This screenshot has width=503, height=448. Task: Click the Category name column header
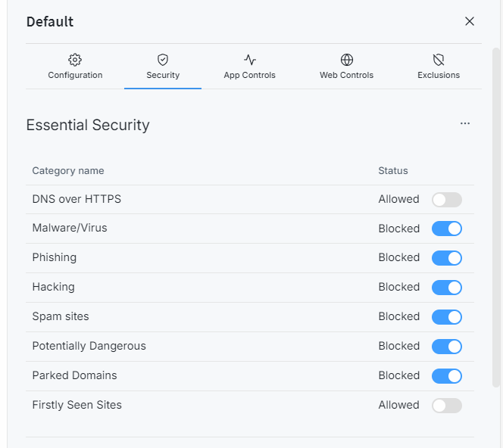coord(68,171)
